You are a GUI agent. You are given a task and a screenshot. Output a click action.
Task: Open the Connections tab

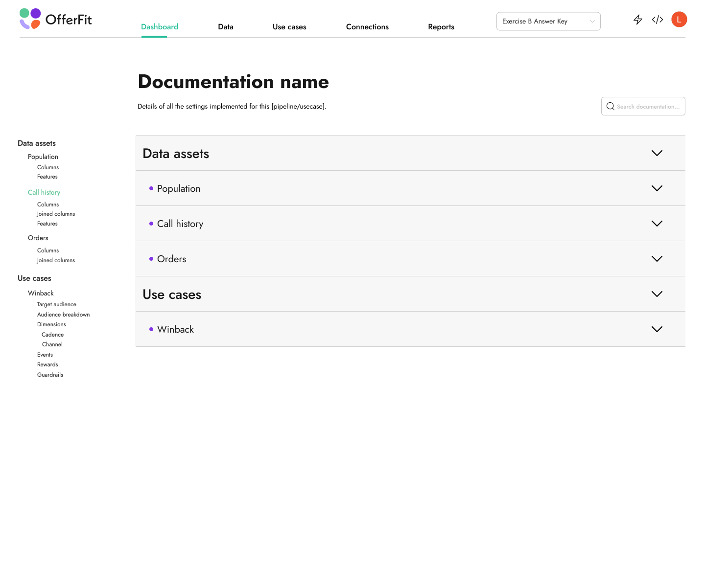[x=367, y=27]
